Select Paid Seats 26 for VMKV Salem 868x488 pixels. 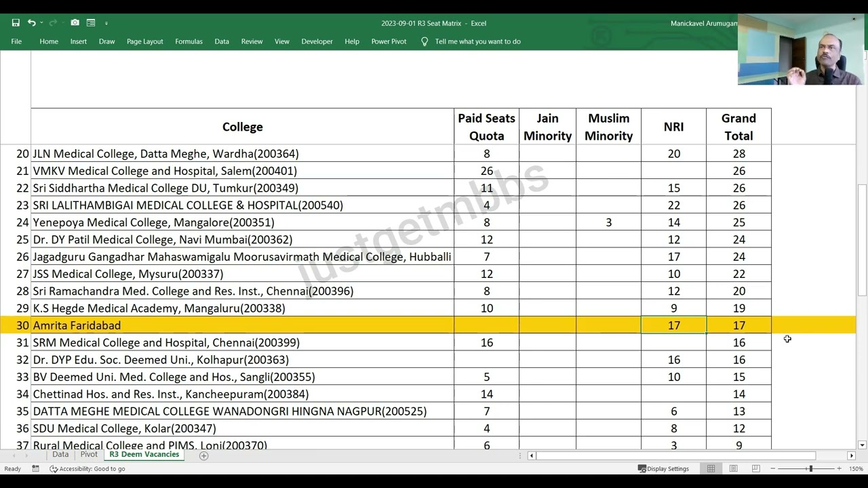point(486,171)
